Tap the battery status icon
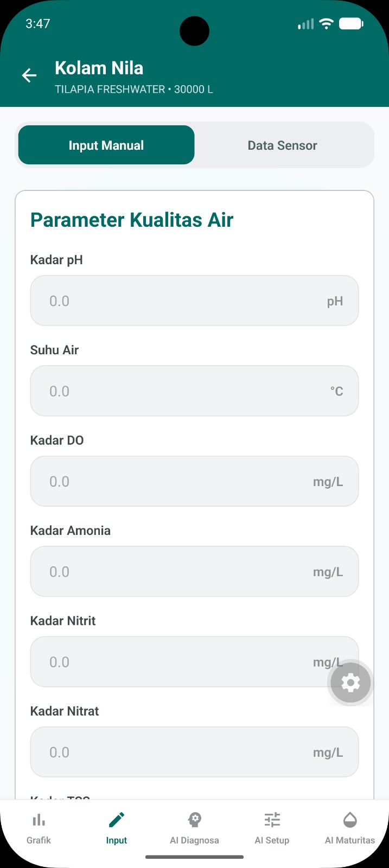 coord(351,24)
